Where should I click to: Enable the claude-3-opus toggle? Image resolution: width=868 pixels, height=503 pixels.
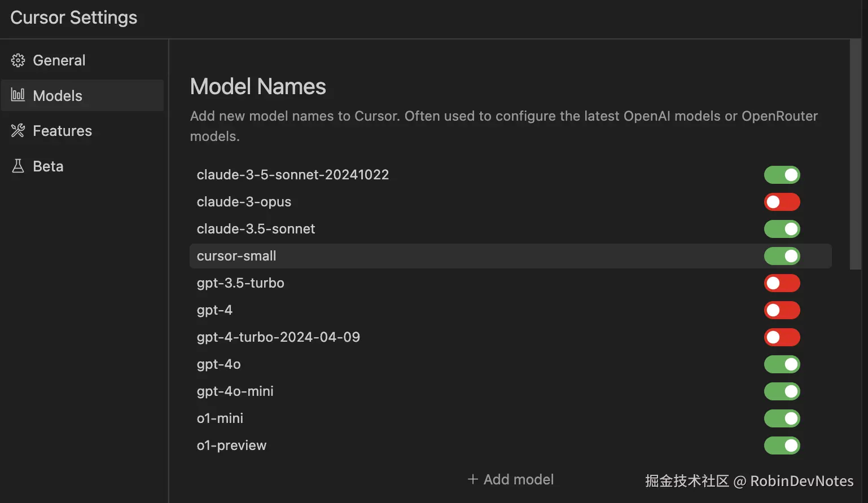point(782,202)
